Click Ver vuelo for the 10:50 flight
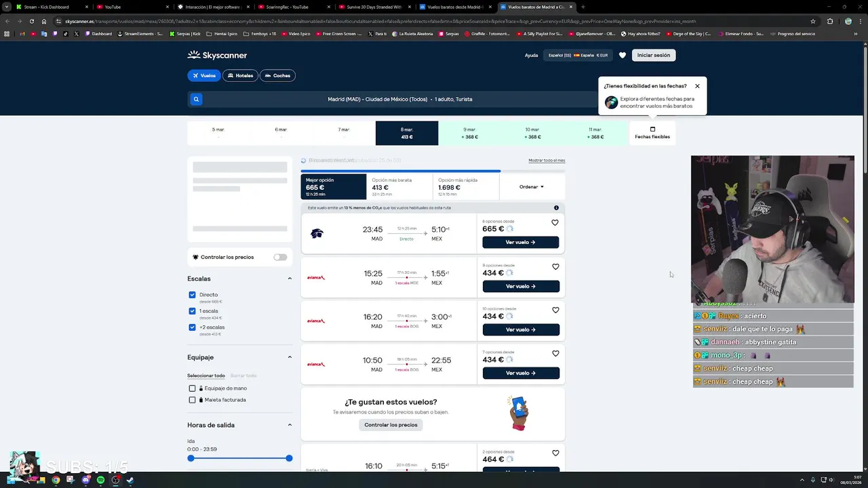 (521, 373)
